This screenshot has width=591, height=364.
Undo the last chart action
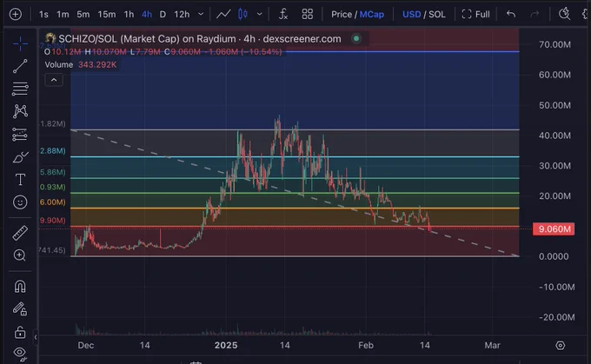[x=511, y=14]
